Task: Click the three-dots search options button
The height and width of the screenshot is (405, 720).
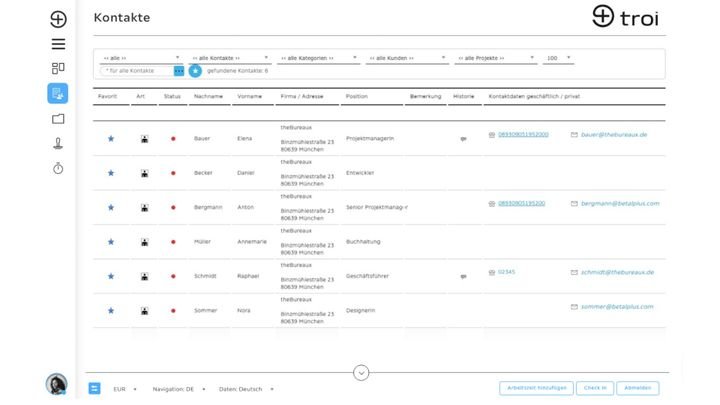Action: point(179,71)
